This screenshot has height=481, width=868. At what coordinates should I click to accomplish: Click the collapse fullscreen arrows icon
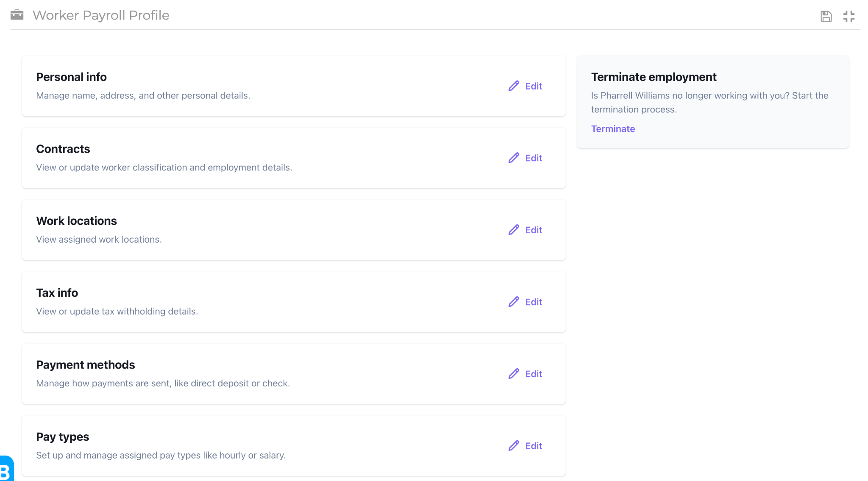click(849, 16)
